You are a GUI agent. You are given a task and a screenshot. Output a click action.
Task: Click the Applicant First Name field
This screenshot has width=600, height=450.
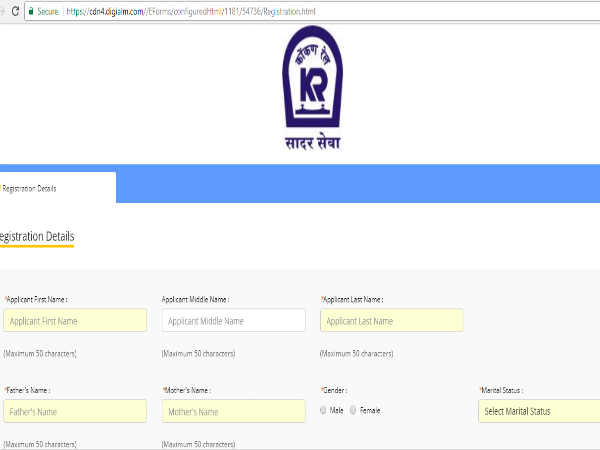[75, 321]
